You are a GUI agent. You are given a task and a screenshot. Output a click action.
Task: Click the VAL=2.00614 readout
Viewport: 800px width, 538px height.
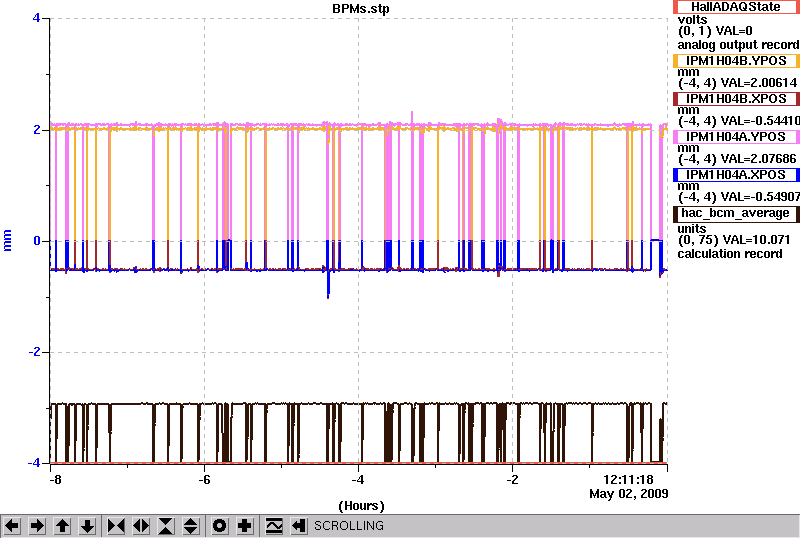[757, 83]
